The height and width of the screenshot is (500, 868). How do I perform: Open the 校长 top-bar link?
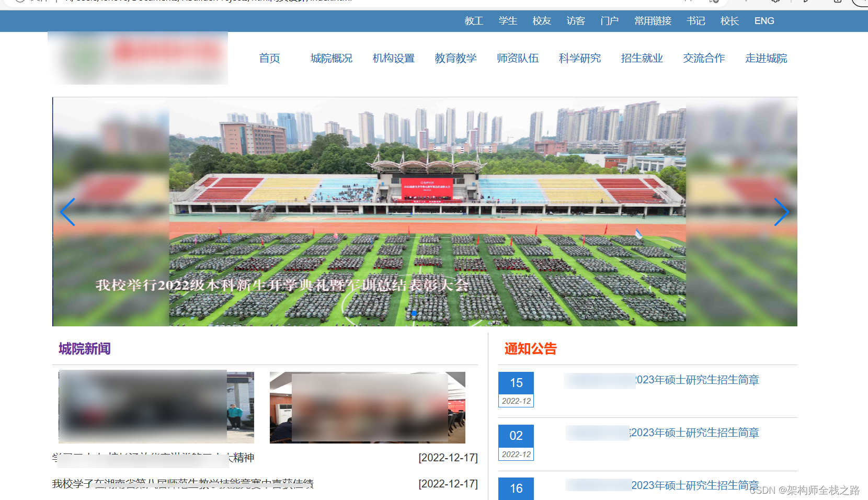pyautogui.click(x=729, y=21)
